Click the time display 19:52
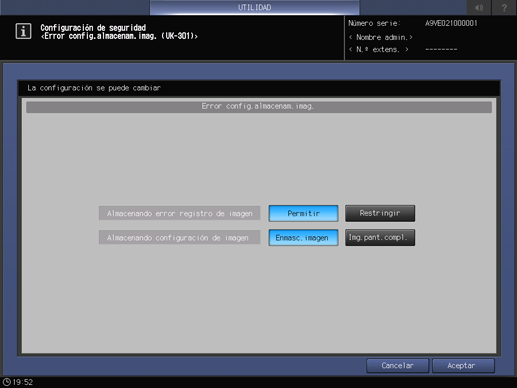The height and width of the screenshot is (388, 517). [23, 382]
